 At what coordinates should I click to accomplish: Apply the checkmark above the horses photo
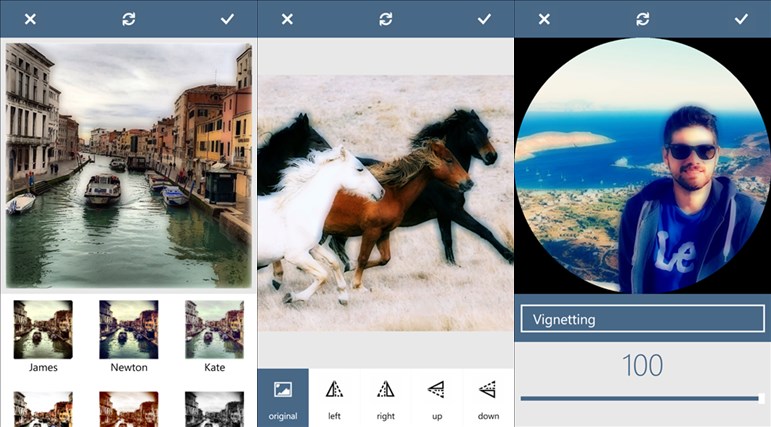click(485, 19)
